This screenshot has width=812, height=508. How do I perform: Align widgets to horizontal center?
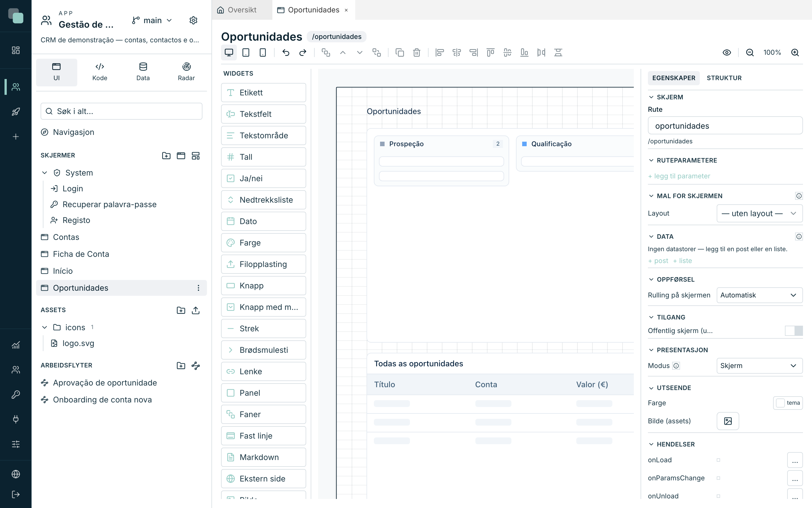457,52
